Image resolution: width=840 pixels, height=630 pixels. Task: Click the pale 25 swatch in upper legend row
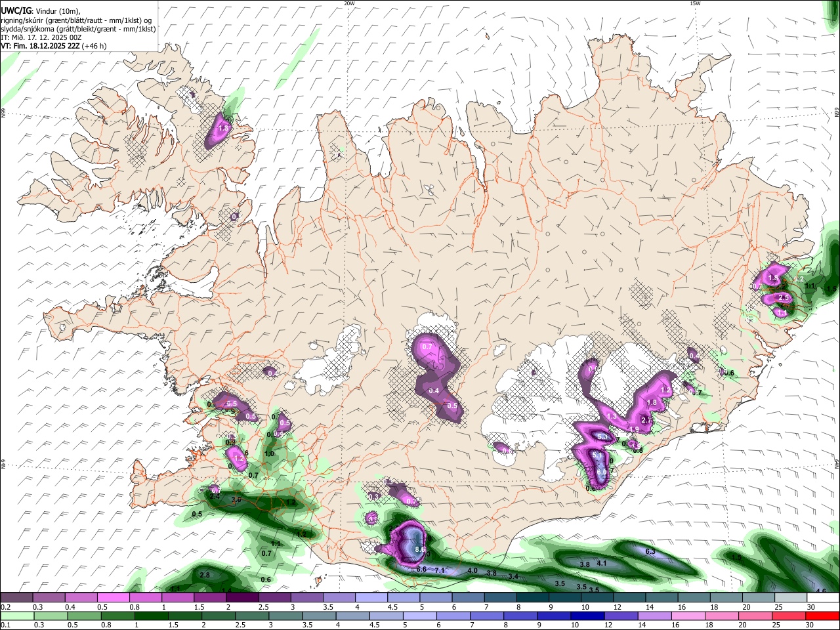[791, 597]
